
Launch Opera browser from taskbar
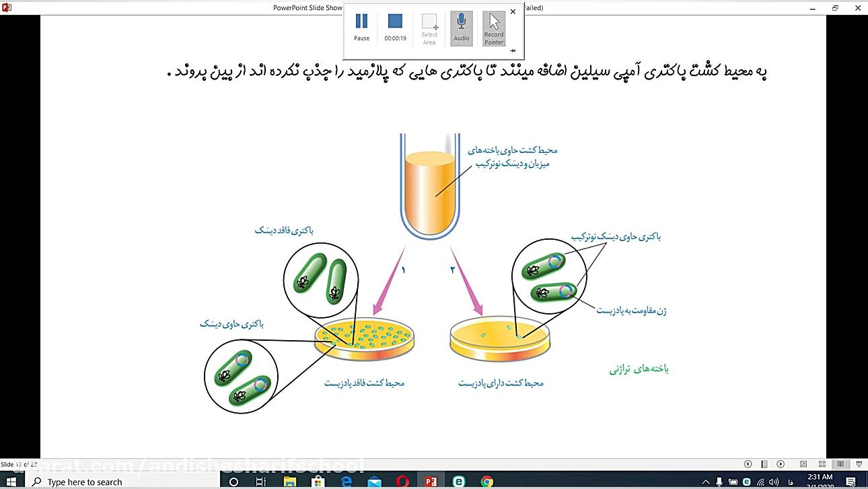coord(402,482)
